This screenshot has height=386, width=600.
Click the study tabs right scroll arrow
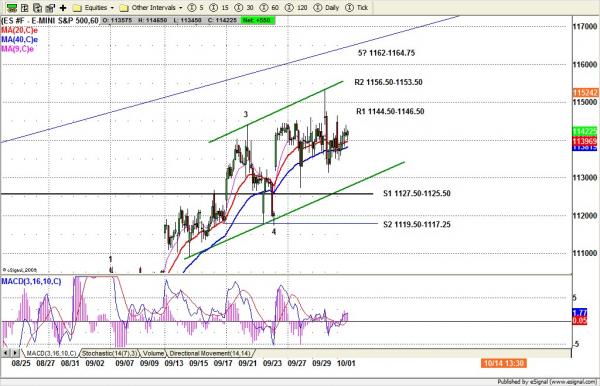point(15,353)
